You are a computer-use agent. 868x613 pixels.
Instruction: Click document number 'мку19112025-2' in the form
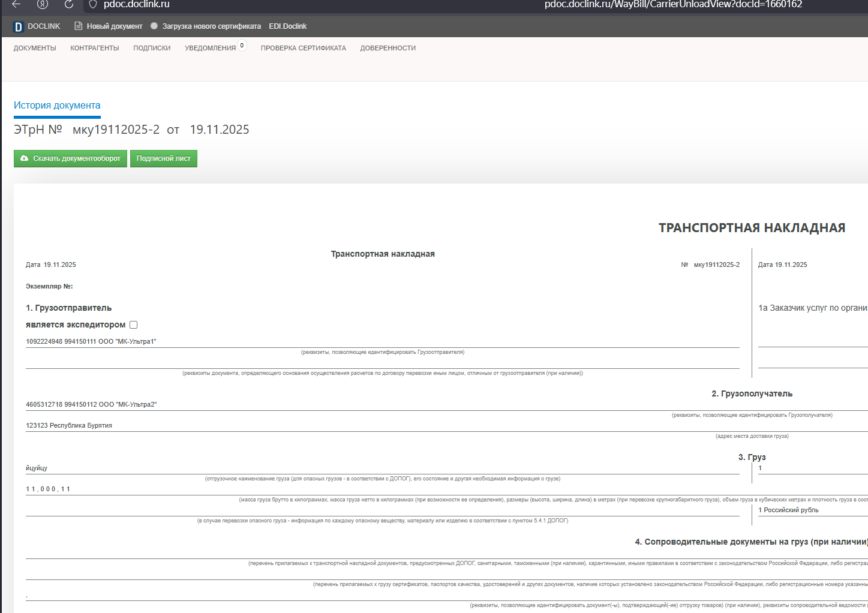click(717, 265)
